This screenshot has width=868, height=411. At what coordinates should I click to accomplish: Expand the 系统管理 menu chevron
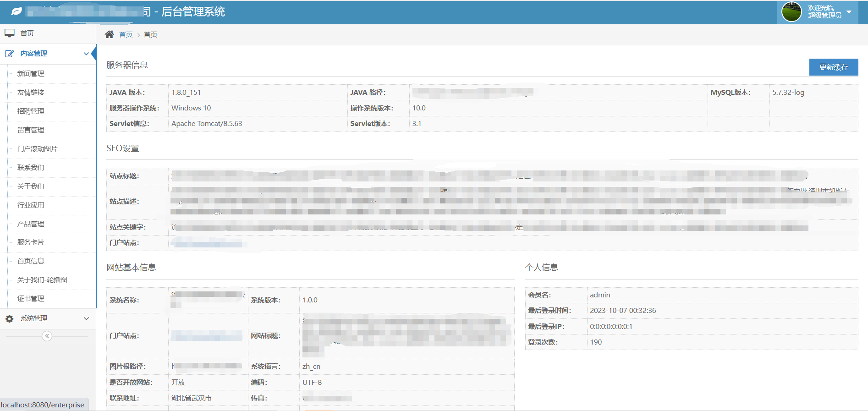pos(86,318)
